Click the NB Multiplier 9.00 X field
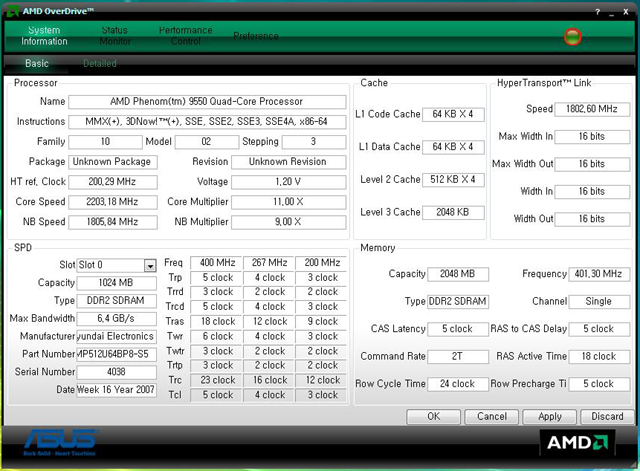 [x=289, y=222]
